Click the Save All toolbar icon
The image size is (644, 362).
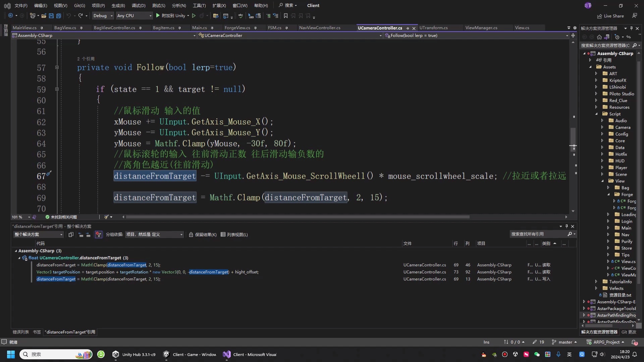tap(59, 16)
